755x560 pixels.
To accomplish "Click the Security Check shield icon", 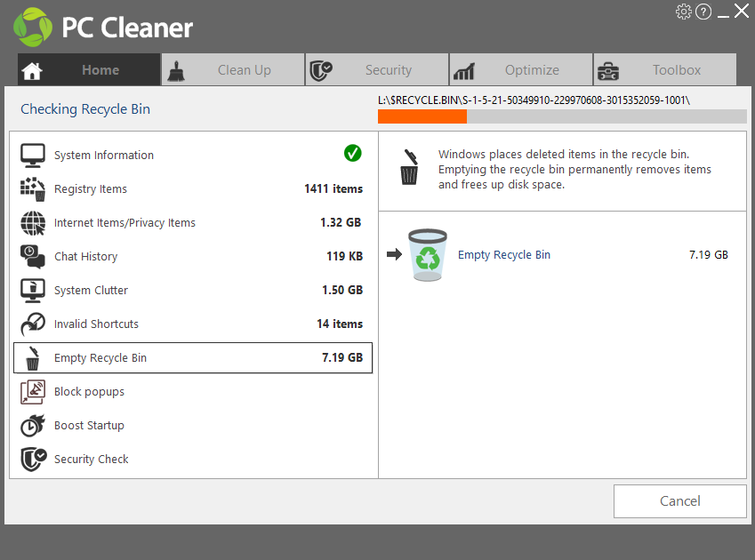I will pyautogui.click(x=33, y=459).
